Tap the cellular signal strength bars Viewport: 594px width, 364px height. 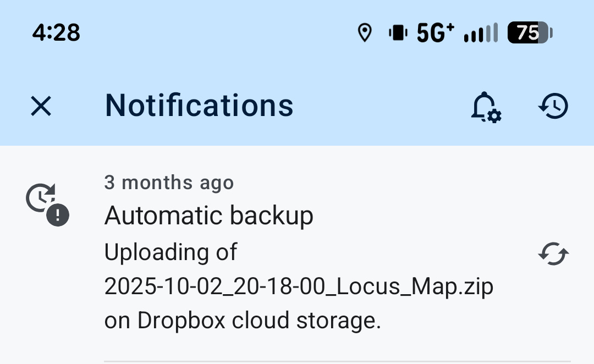481,33
